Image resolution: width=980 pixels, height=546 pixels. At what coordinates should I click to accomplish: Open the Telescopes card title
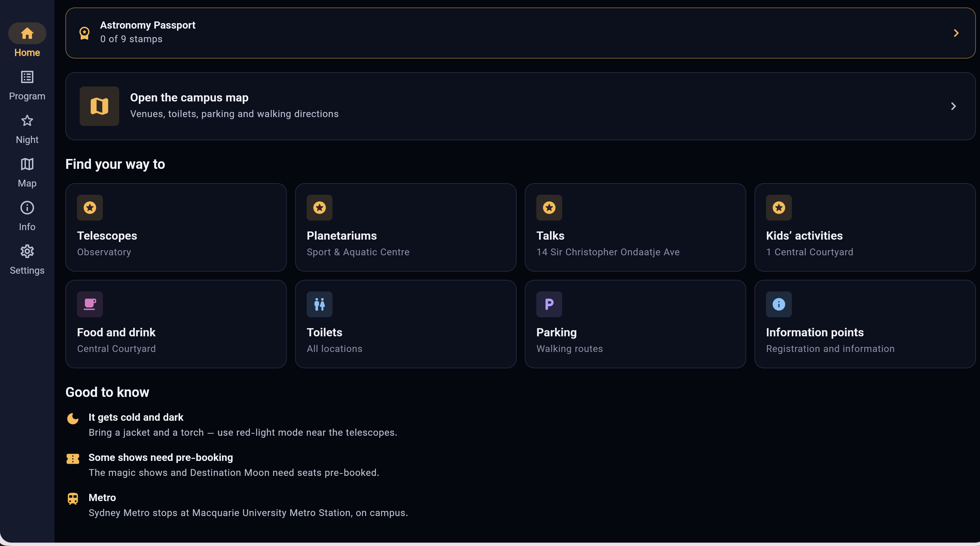(x=107, y=236)
